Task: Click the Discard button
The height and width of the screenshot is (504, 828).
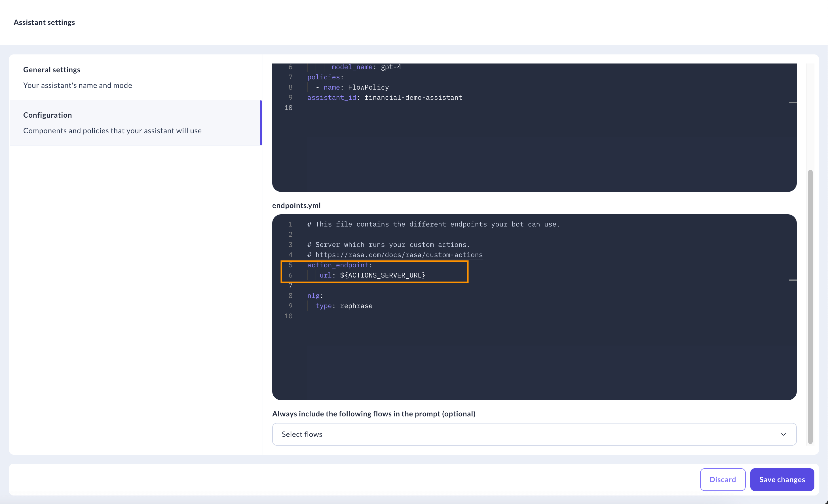Action: tap(723, 479)
